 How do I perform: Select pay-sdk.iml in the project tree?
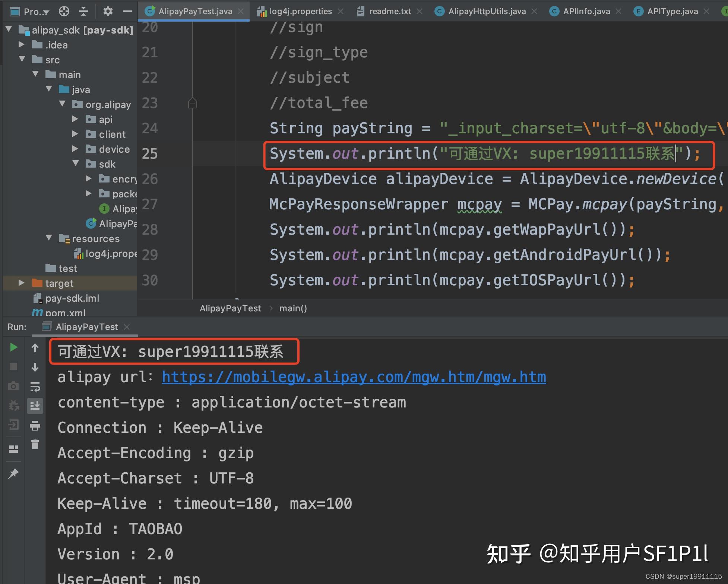click(x=72, y=298)
